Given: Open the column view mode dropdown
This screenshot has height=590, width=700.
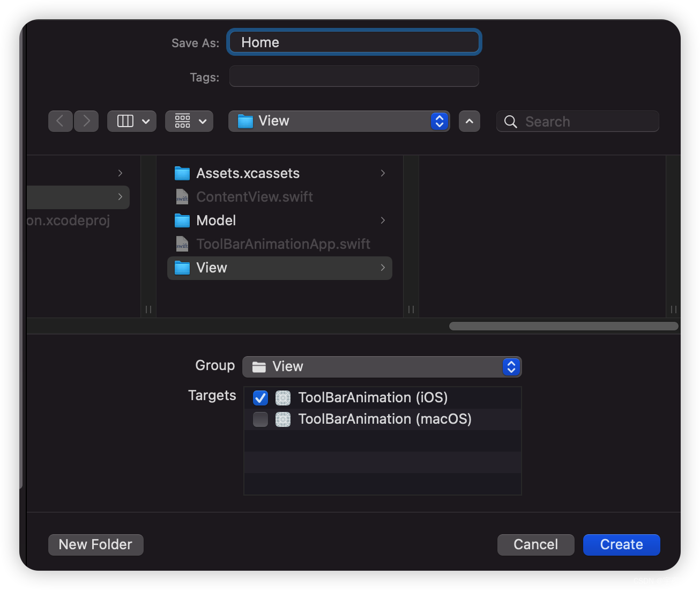Looking at the screenshot, I should coord(132,121).
